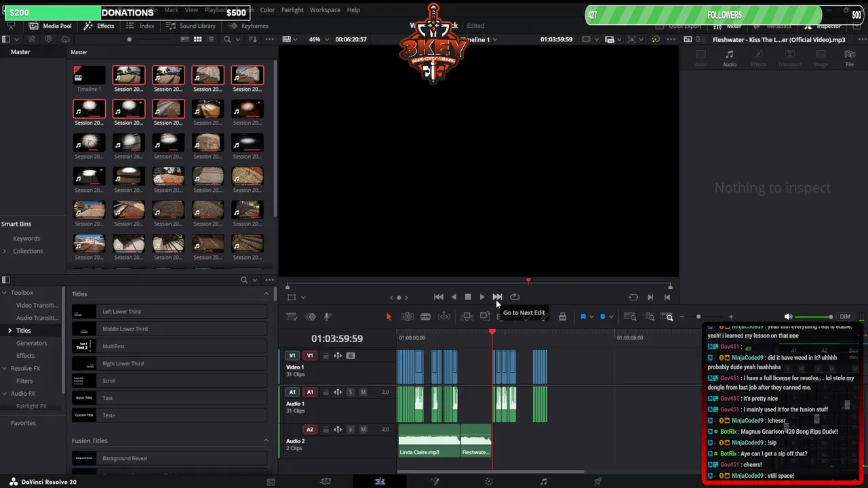Image resolution: width=868 pixels, height=488 pixels.
Task: Lock the Video 1 track
Action: (x=325, y=355)
